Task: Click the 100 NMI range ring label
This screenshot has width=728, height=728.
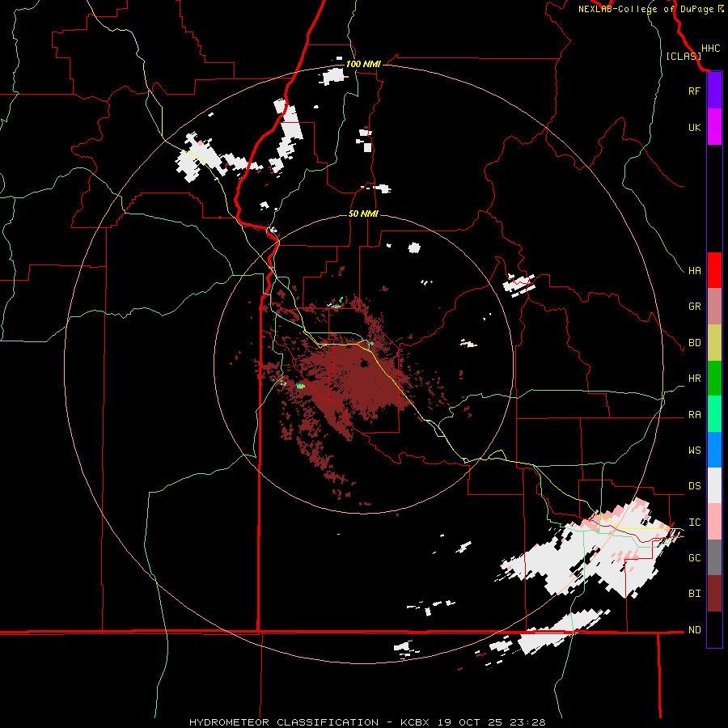Action: click(363, 64)
